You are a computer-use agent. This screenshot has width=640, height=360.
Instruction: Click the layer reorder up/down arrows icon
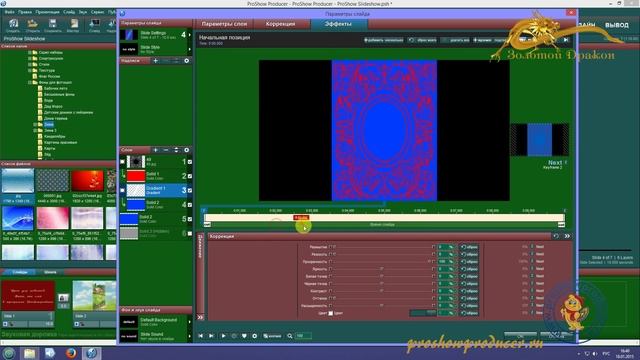[x=176, y=150]
